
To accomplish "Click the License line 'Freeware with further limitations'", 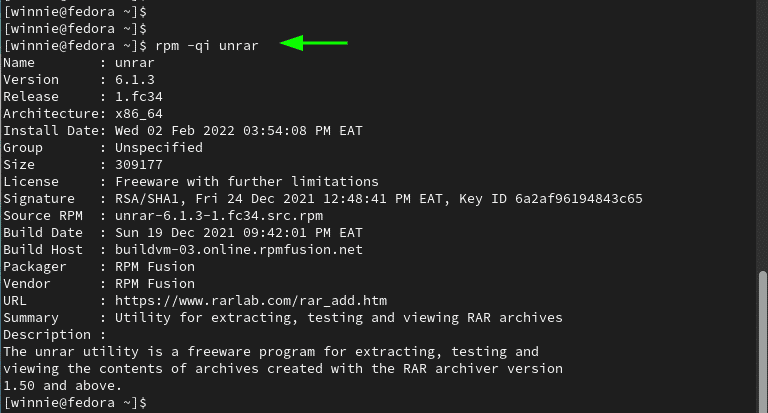I will click(247, 182).
